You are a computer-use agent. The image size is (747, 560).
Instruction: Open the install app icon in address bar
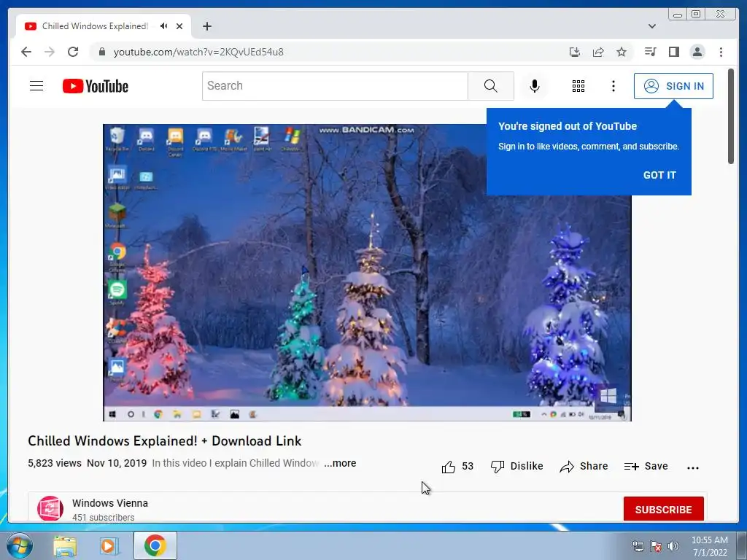point(575,52)
